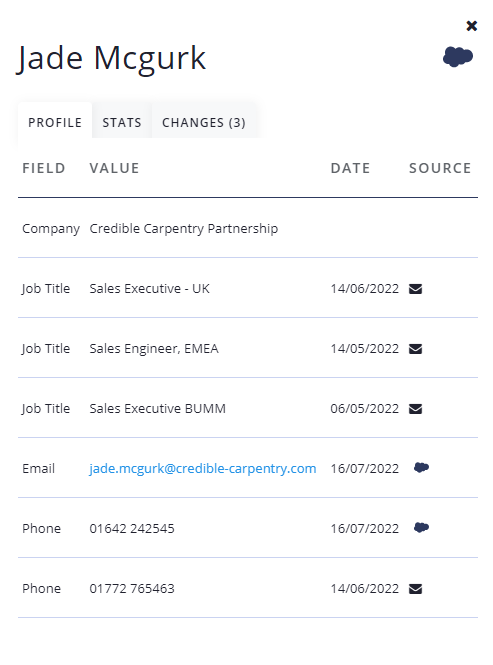Click Salesforce cloud icon in Email row
493x665 pixels.
[x=421, y=468]
